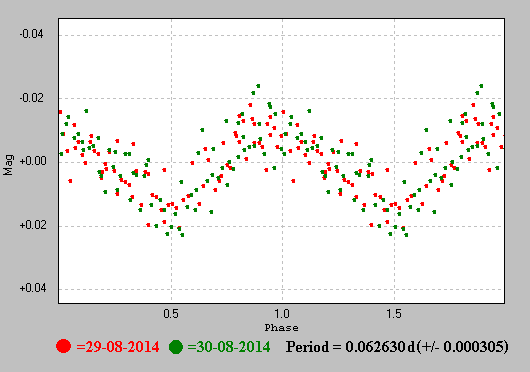Viewport: 530px width, 372px height.
Task: Click the green 30-08-2014 legend circle
Action: [x=176, y=347]
